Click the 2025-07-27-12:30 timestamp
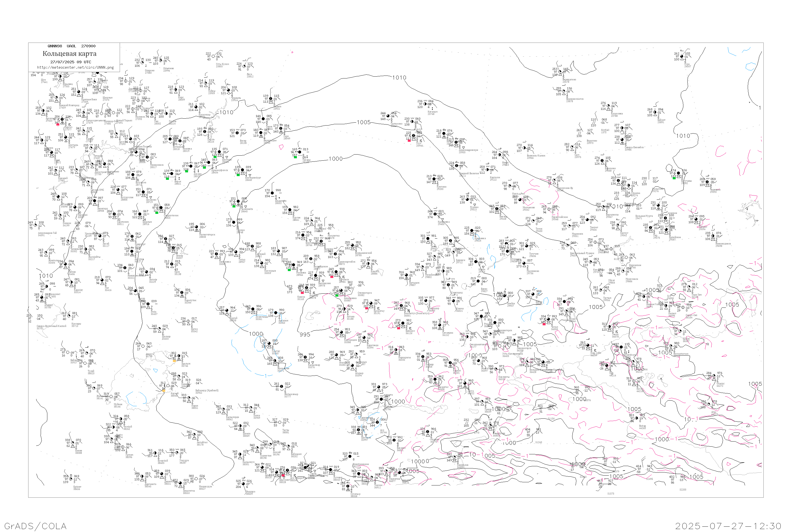This screenshot has height=532, width=798. [x=728, y=526]
